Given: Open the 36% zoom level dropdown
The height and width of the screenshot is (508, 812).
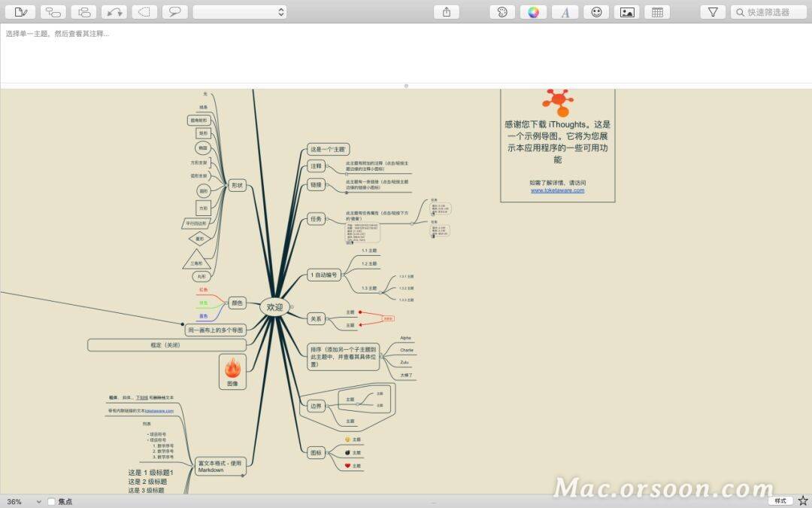Looking at the screenshot, I should 23,501.
